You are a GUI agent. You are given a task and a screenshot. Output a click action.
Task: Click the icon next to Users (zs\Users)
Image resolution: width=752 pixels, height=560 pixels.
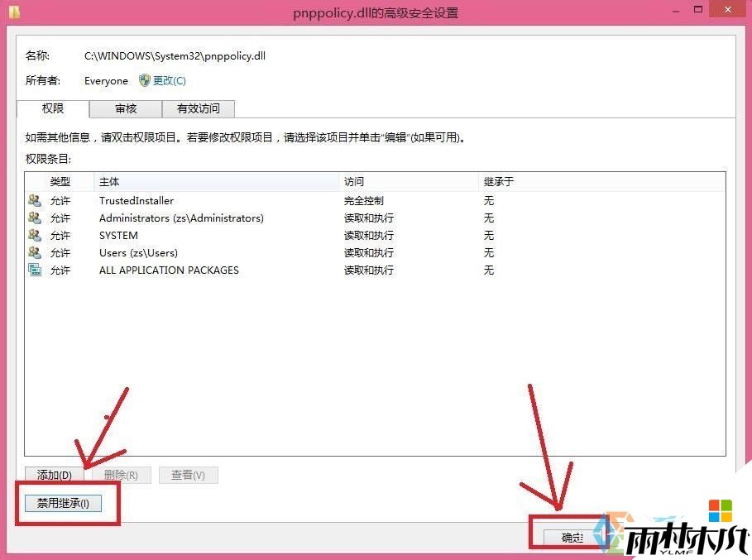point(34,252)
